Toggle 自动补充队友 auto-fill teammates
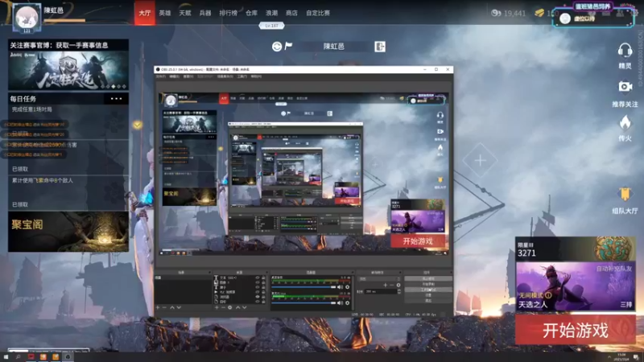The height and width of the screenshot is (362, 644). 614,269
